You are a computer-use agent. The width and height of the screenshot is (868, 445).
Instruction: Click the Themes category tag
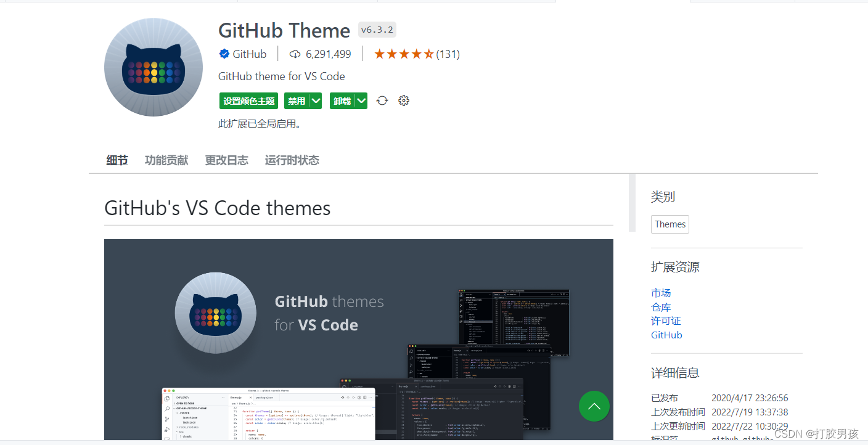[x=670, y=224]
